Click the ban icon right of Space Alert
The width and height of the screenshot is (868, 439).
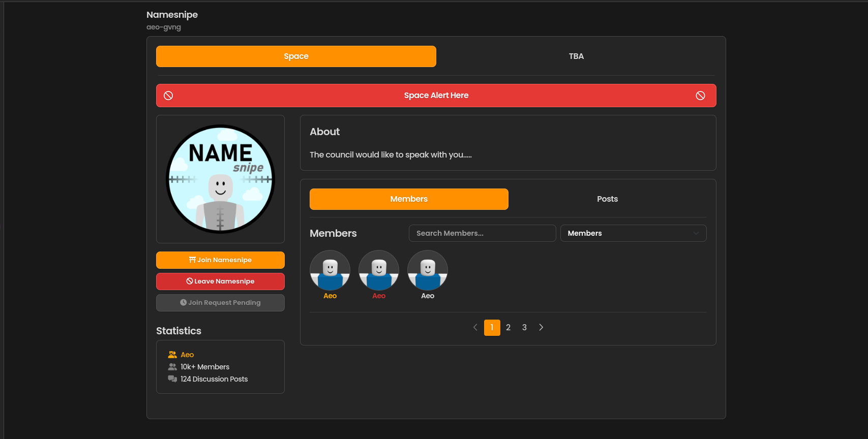[700, 96]
